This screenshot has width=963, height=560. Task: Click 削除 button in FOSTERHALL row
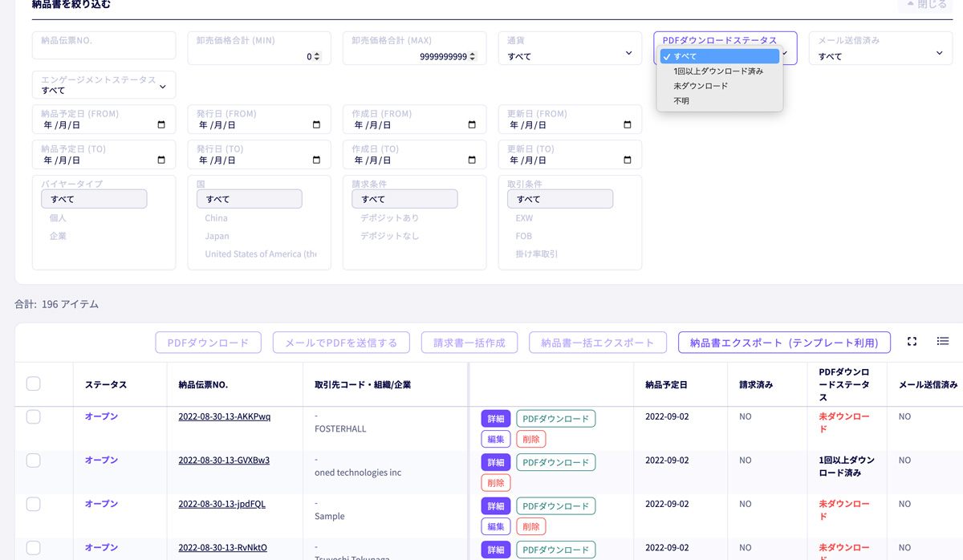(x=531, y=440)
